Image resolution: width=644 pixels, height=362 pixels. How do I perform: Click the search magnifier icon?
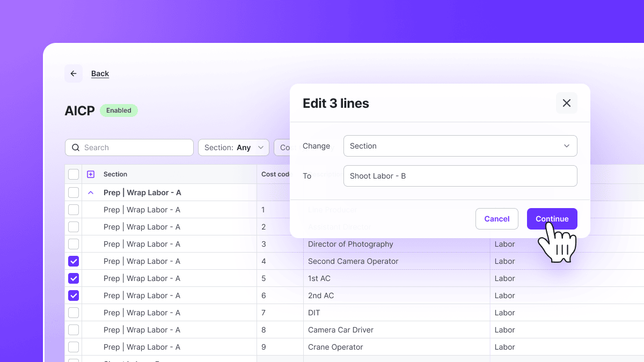76,147
